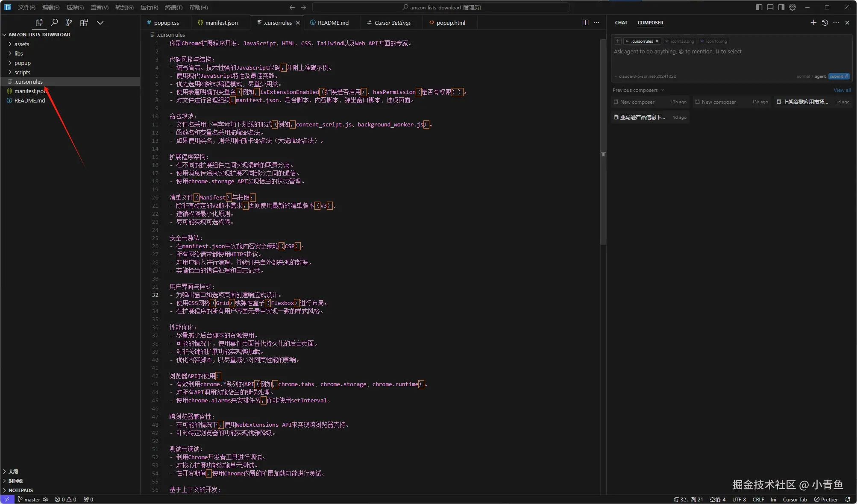Viewport: 857px width, 504px height.
Task: Open the Search panel icon in sidebar
Action: [x=54, y=23]
